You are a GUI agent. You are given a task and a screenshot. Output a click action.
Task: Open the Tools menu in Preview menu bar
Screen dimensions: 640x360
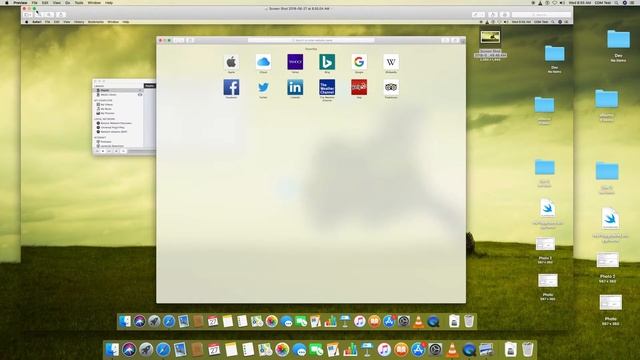pyautogui.click(x=79, y=2)
